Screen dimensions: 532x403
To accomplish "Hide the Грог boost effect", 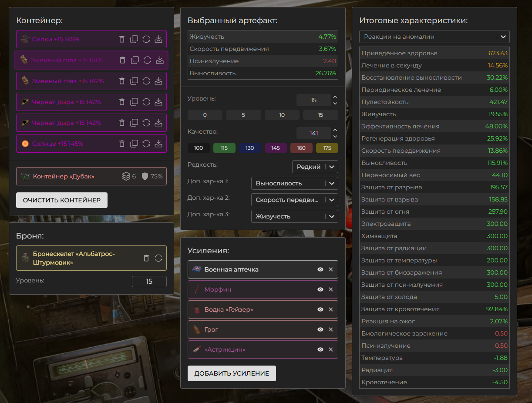I will (x=320, y=329).
